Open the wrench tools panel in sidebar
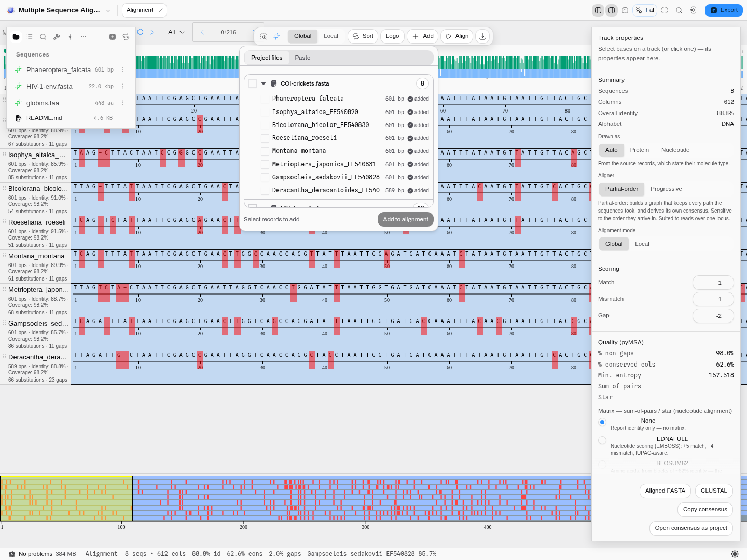The height and width of the screenshot is (560, 747). point(57,37)
